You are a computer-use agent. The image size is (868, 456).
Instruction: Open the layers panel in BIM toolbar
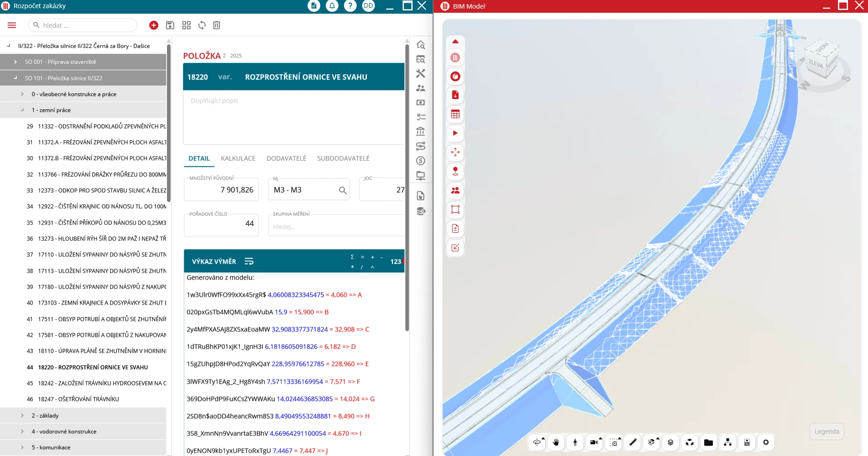pos(671,442)
